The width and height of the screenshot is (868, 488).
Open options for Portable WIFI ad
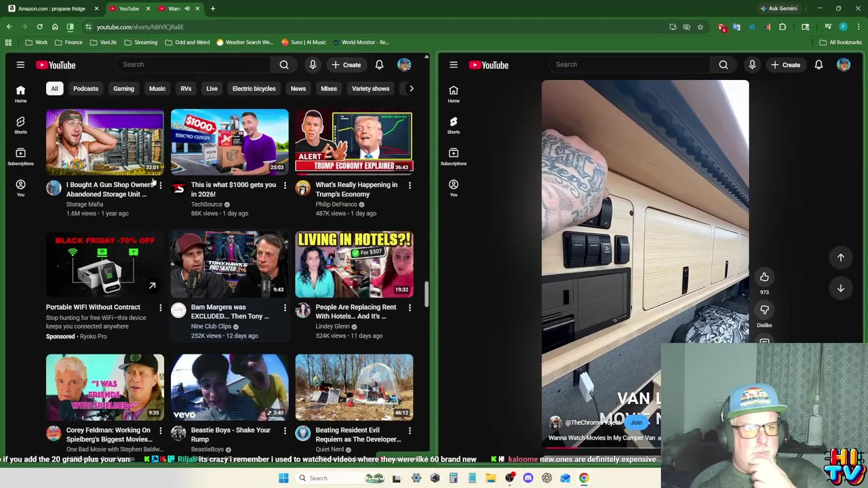pyautogui.click(x=160, y=308)
